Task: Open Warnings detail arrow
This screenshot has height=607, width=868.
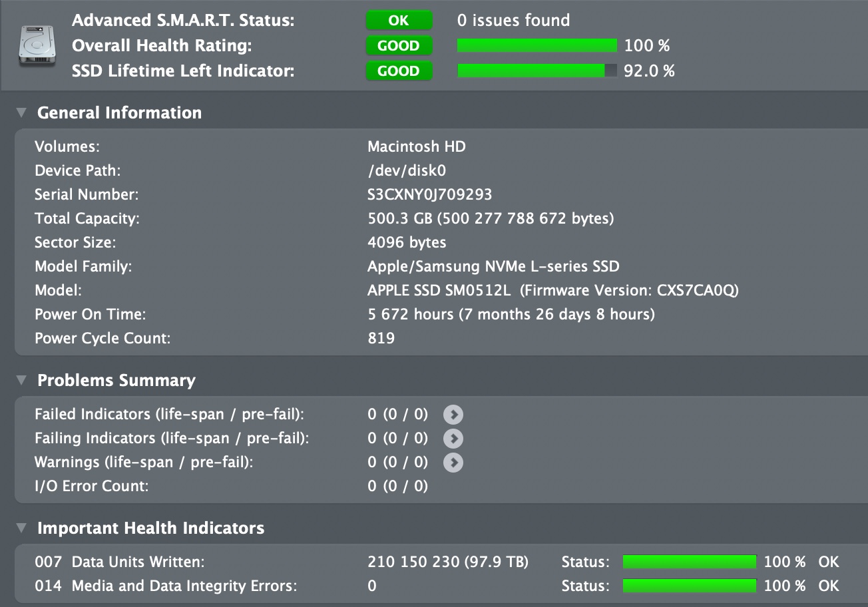Action: click(453, 463)
